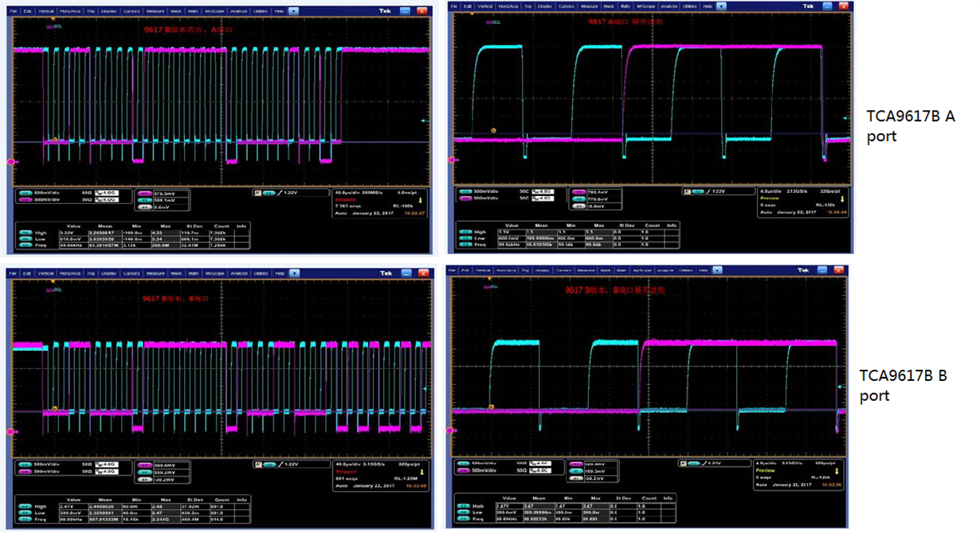Open Vertical menu in top-left scope window
The height and width of the screenshot is (538, 980).
click(x=46, y=11)
